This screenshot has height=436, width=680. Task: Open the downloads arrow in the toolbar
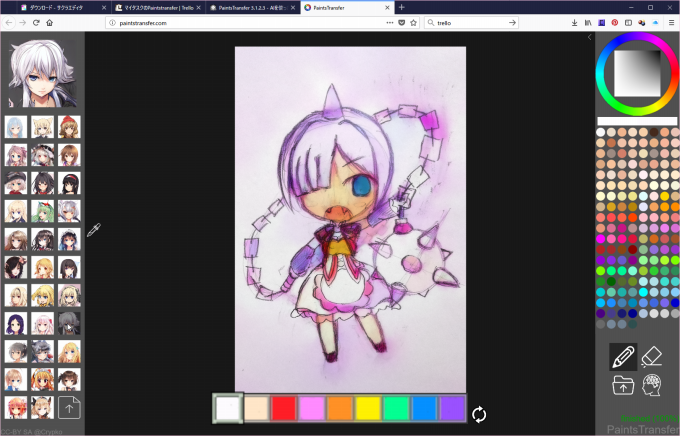[x=574, y=23]
